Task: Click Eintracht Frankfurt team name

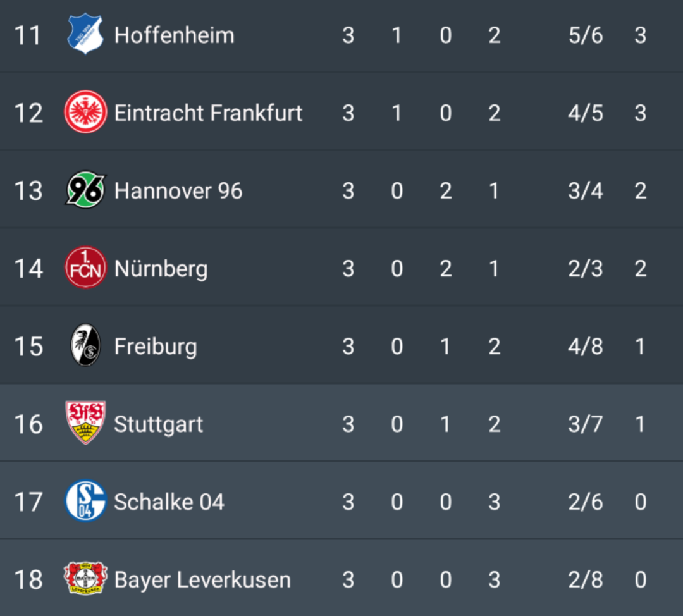Action: [x=208, y=113]
